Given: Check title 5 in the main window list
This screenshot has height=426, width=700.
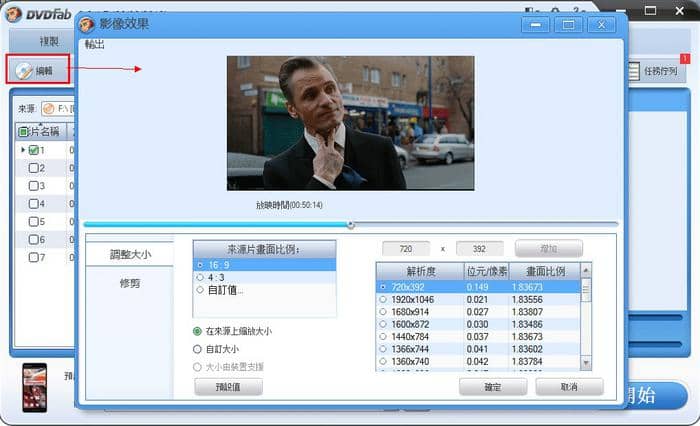Looking at the screenshot, I should [33, 221].
